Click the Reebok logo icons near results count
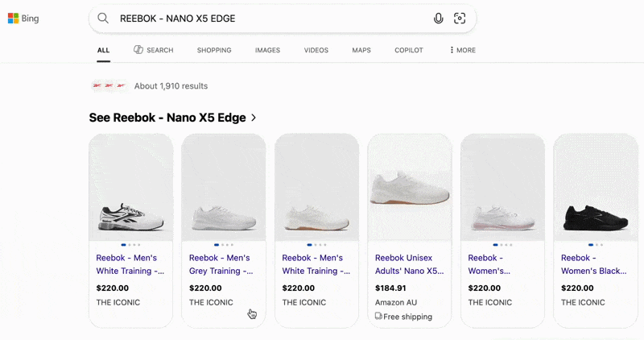Viewport: 644px width, 340px height. tap(109, 85)
